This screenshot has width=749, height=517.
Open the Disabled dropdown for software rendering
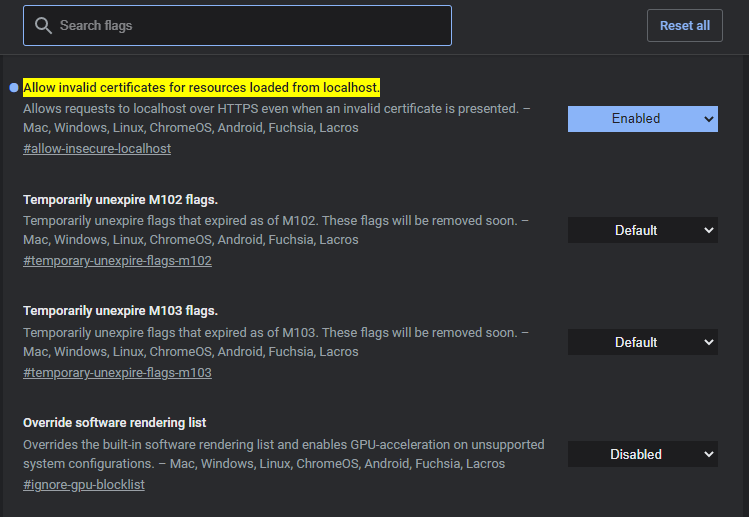(x=642, y=454)
